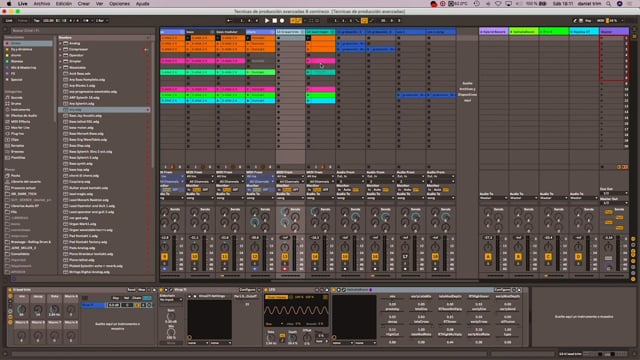
Task: Open the Edición menu
Action: (x=64, y=4)
